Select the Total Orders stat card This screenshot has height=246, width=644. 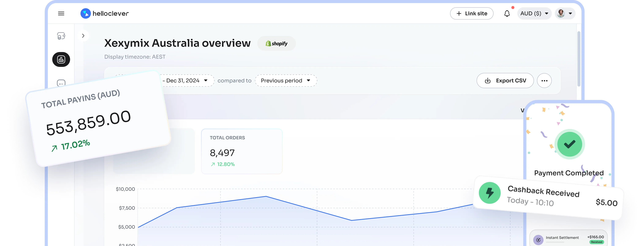(241, 151)
